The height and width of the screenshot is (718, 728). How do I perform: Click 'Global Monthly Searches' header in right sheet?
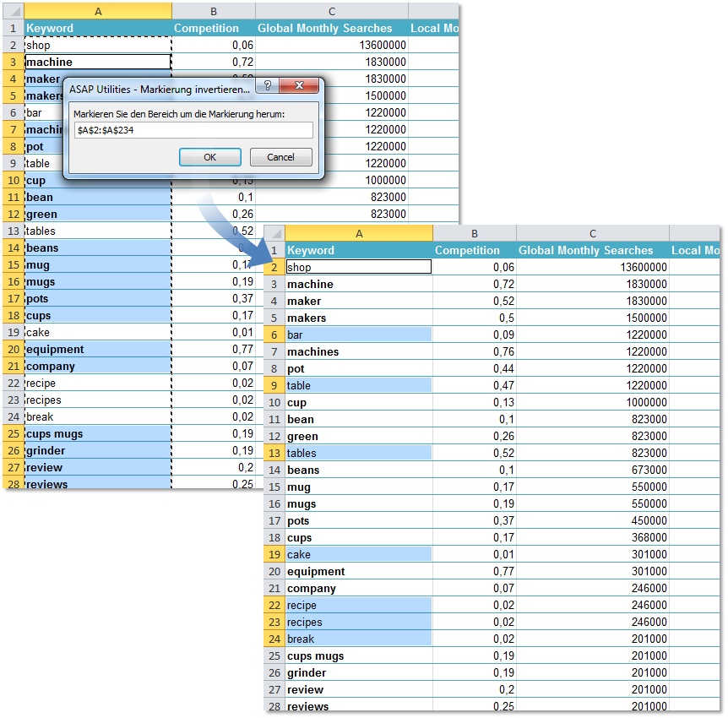pyautogui.click(x=593, y=250)
